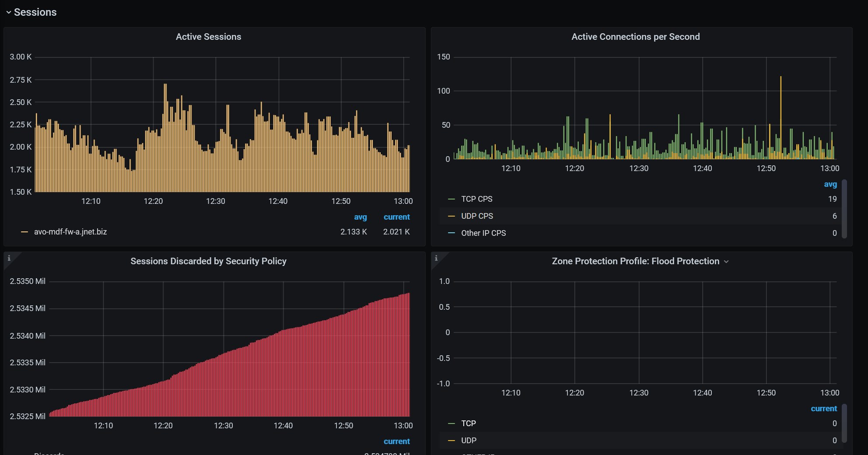Open the Flood Protection panel title dropdown arrow

coord(726,262)
